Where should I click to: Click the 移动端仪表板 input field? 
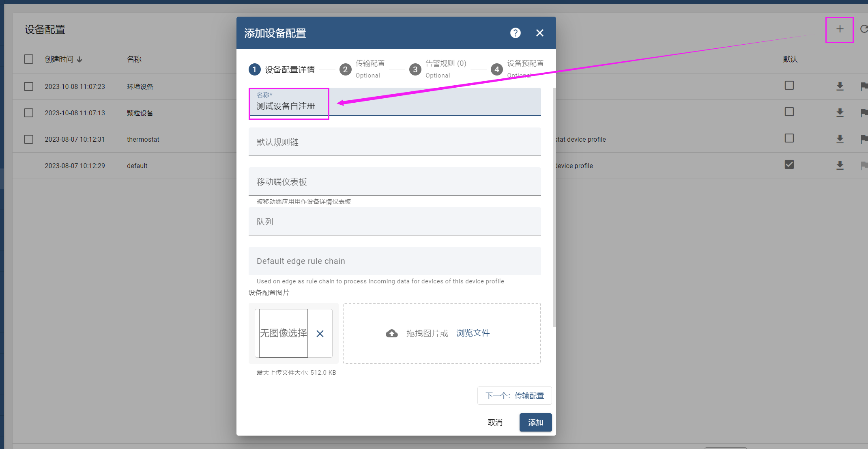tap(395, 181)
